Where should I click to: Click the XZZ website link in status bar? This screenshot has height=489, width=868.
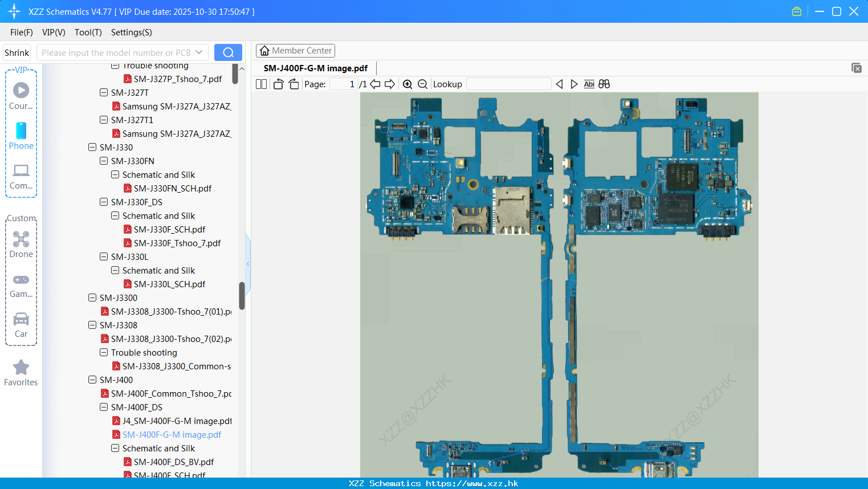[472, 483]
